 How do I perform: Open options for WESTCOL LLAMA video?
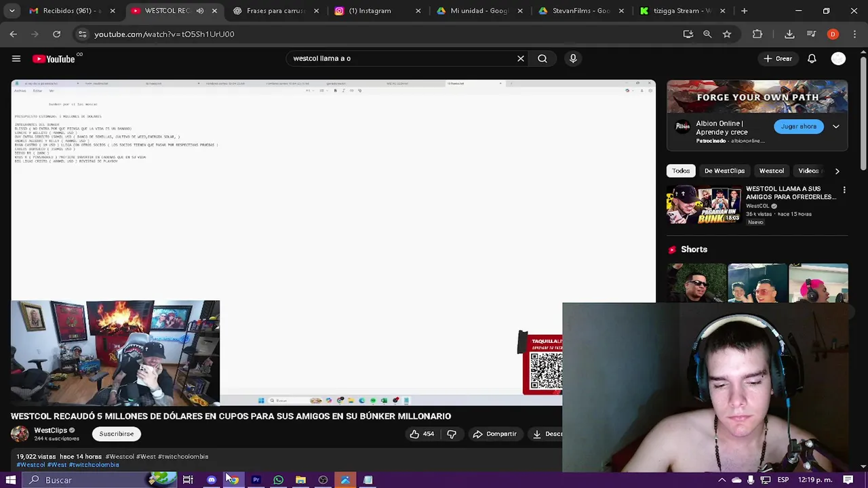844,190
